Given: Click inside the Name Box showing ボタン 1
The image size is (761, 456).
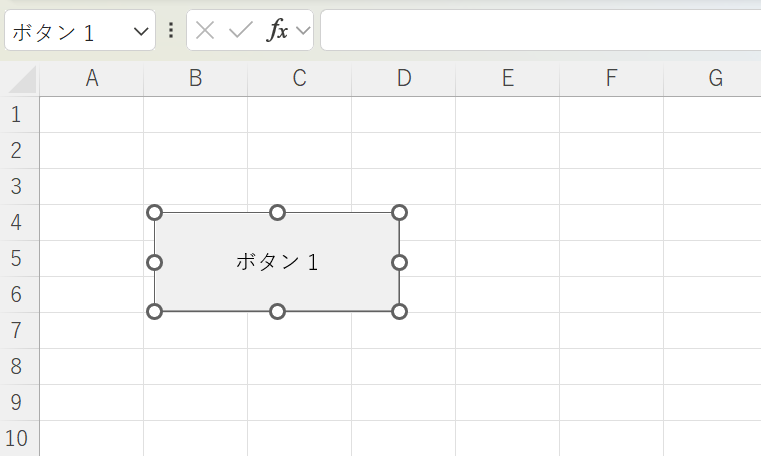Looking at the screenshot, I should coord(60,31).
